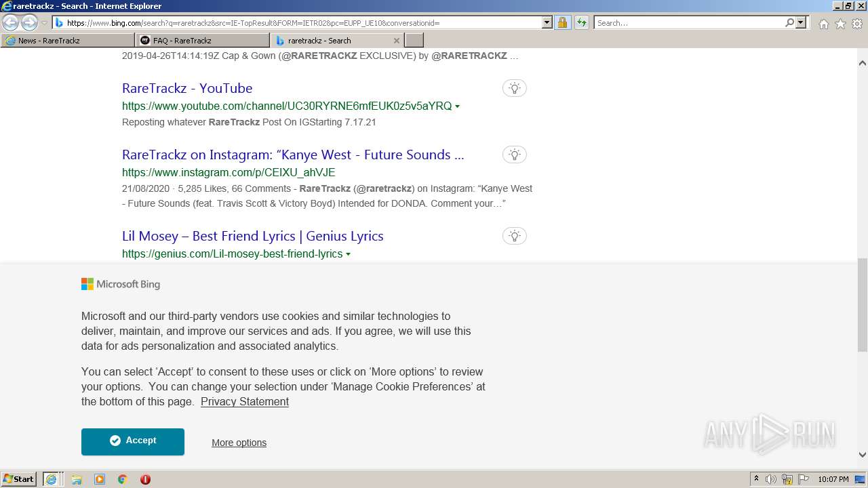
Task: Click the security lock icon in address bar
Action: 562,22
